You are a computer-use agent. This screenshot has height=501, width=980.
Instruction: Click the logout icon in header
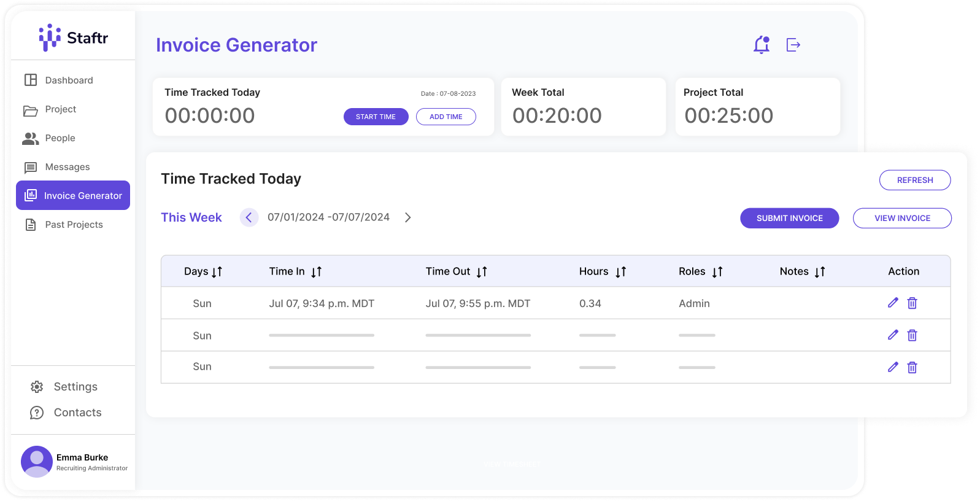793,45
